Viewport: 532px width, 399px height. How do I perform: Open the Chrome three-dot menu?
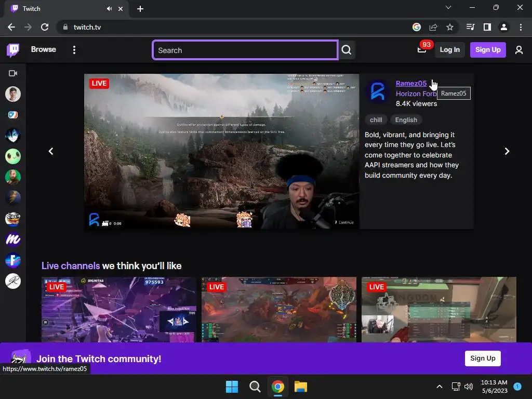[x=521, y=27]
